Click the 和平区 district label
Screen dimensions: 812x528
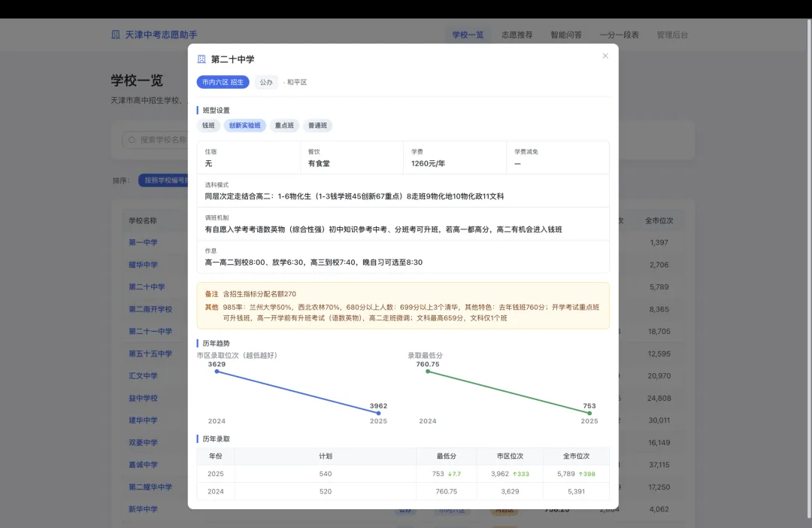[x=297, y=82]
